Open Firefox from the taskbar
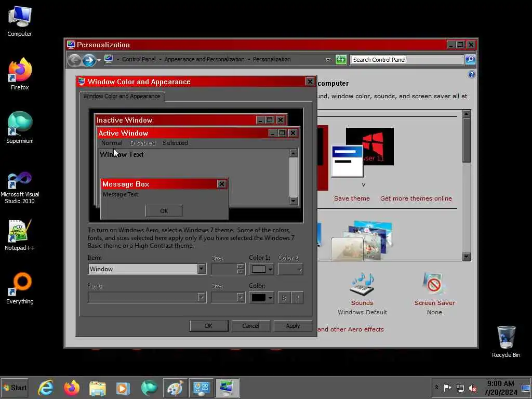Image resolution: width=532 pixels, height=399 pixels. tap(71, 388)
